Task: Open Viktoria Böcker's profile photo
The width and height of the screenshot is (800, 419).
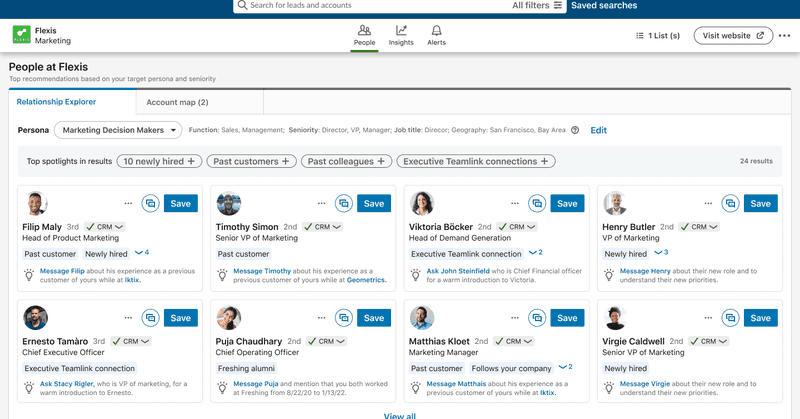Action: coord(422,204)
